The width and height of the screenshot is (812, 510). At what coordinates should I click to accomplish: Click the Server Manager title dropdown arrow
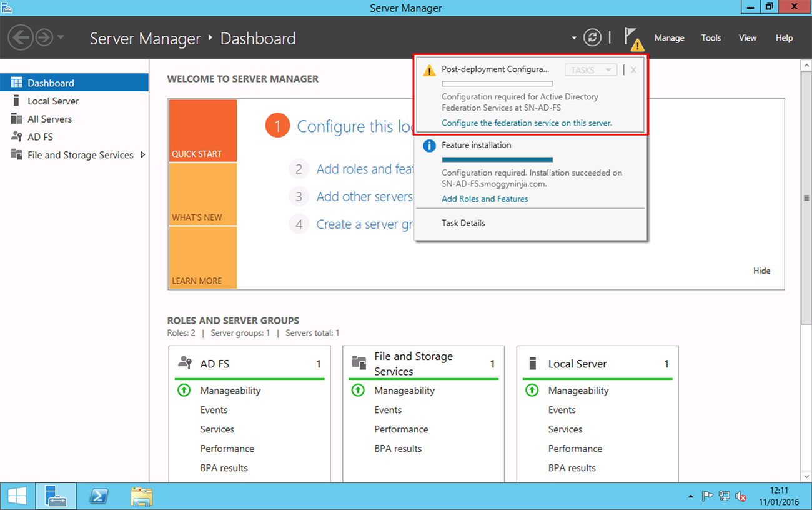[573, 37]
